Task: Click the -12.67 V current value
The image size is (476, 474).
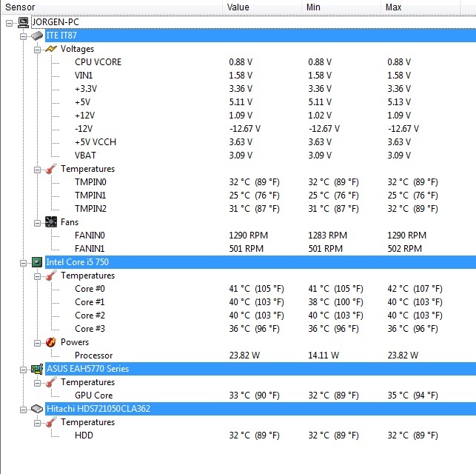Action: pos(245,129)
